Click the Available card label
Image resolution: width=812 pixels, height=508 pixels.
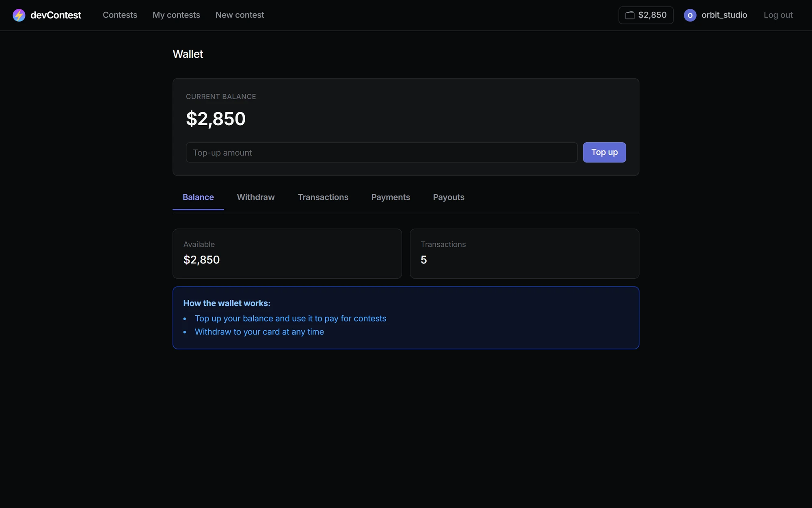pyautogui.click(x=199, y=244)
